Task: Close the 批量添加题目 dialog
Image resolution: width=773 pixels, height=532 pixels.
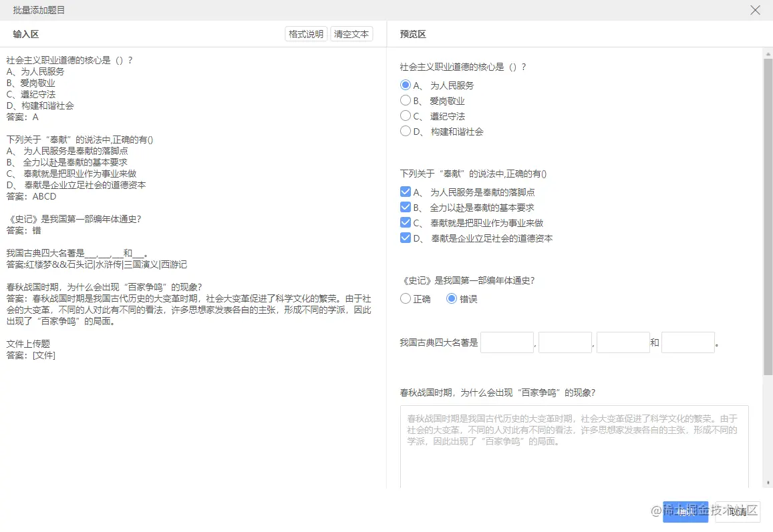Action: pos(755,10)
